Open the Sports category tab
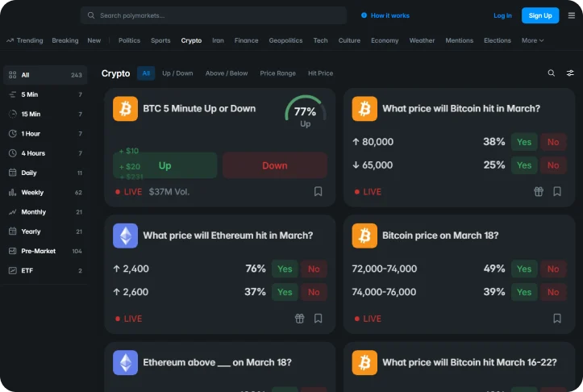The width and height of the screenshot is (583, 392). click(x=160, y=40)
